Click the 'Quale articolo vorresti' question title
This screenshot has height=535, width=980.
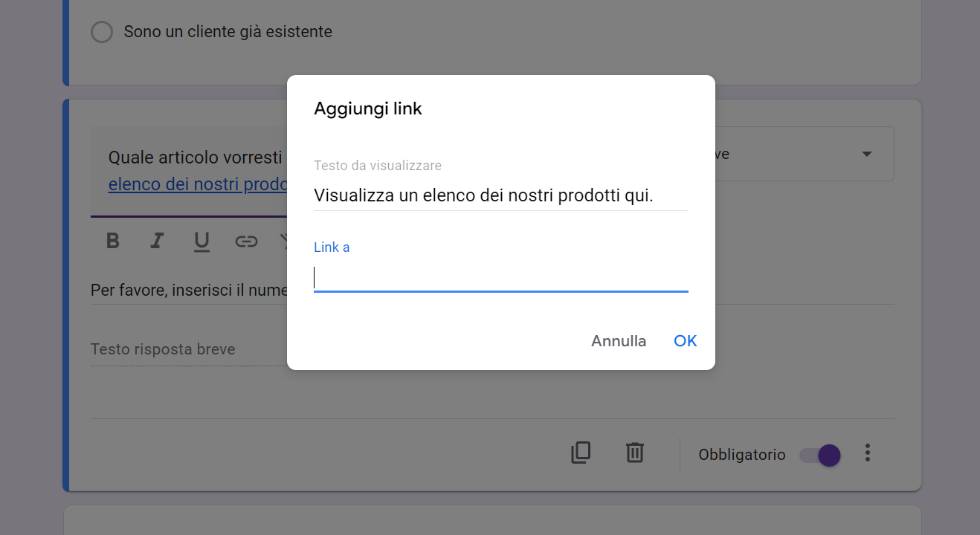(x=195, y=158)
